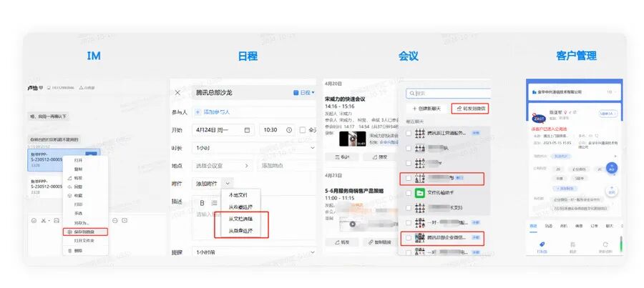Viewport: 644px width, 288px height.
Task: Click the second 账单FPP file message in the chat
Action: coord(45,187)
